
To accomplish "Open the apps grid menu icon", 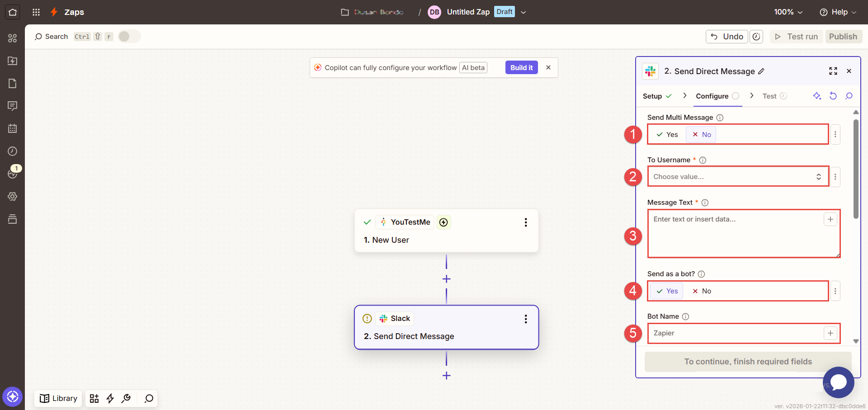I will [x=36, y=12].
